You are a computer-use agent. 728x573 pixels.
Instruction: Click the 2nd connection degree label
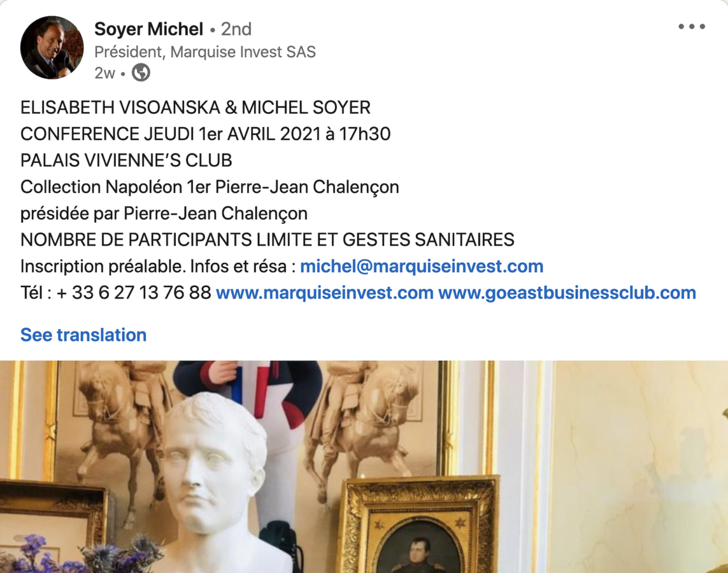click(x=236, y=29)
